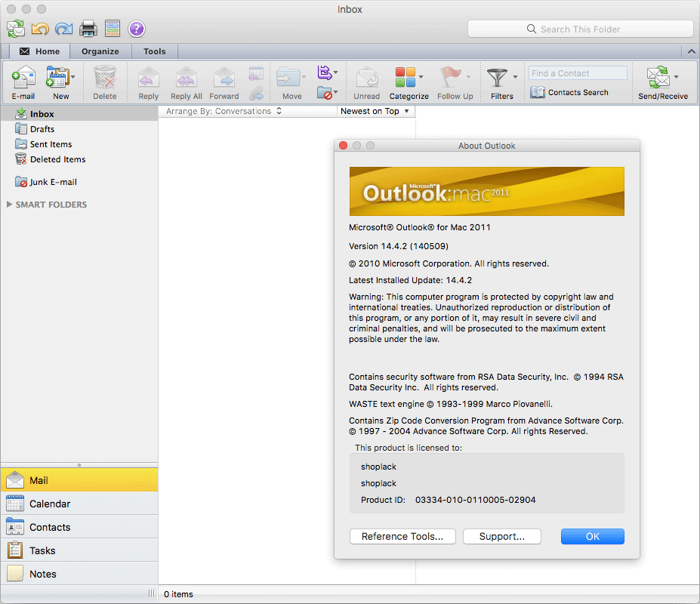700x604 pixels.
Task: Select the Drafts folder
Action: point(79,129)
